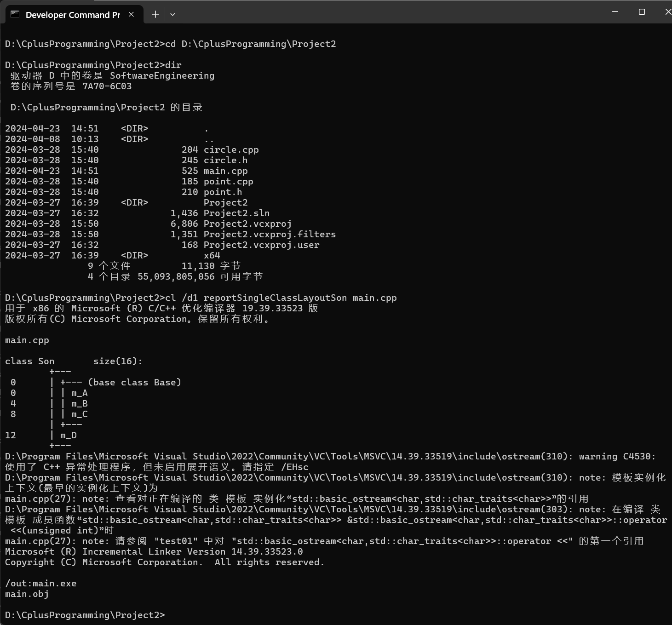Click the point.h file name
Image resolution: width=672 pixels, height=625 pixels.
coord(223,192)
